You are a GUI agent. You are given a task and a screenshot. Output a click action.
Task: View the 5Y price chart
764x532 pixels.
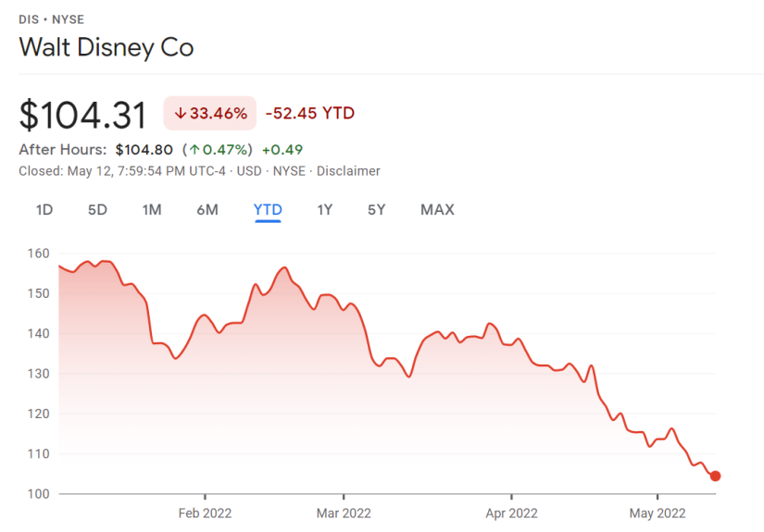[x=376, y=210]
